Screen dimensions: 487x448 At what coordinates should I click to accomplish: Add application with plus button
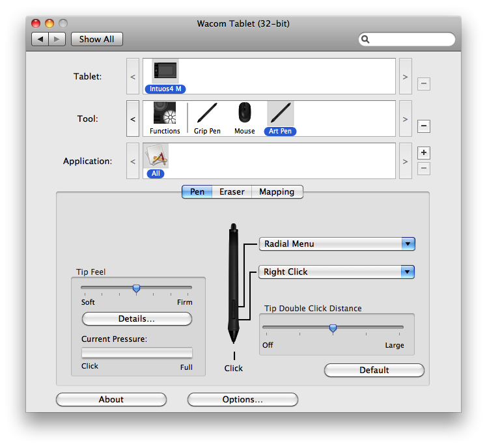(424, 152)
